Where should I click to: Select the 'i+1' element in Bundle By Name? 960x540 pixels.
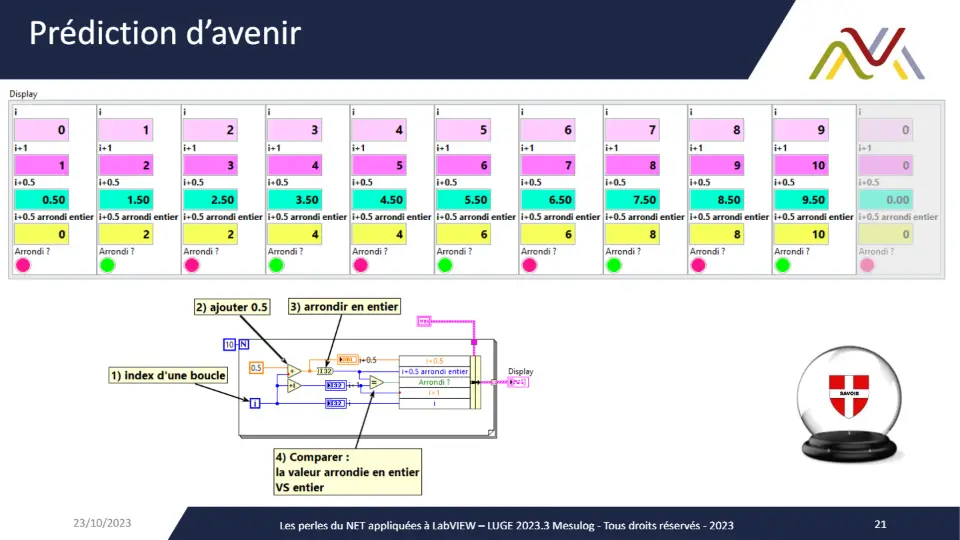tap(435, 393)
